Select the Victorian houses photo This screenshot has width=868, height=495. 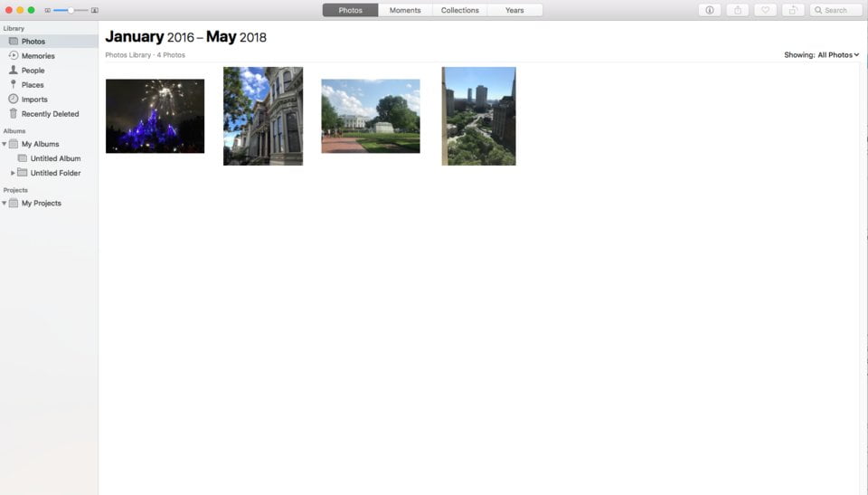click(x=263, y=116)
